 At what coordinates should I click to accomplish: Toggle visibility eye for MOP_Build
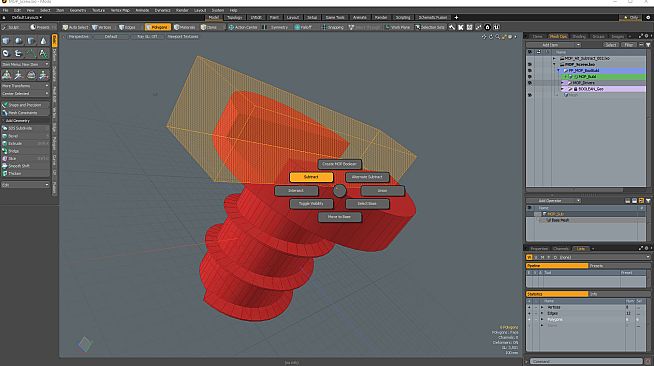click(x=530, y=77)
